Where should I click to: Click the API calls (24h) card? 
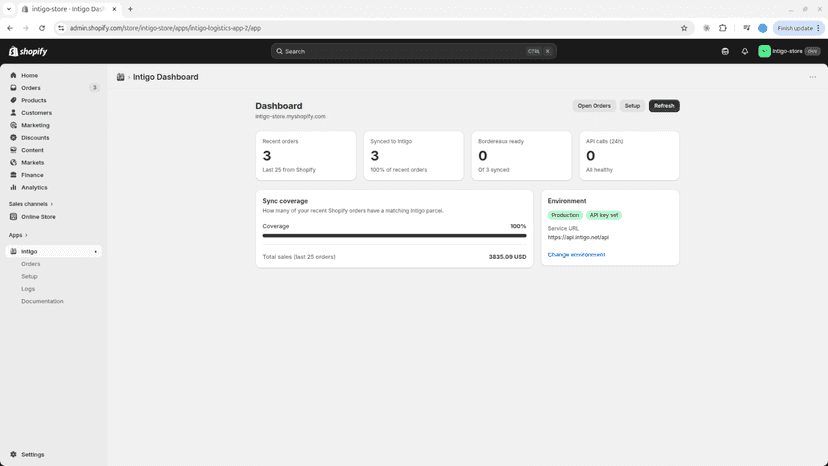point(629,156)
